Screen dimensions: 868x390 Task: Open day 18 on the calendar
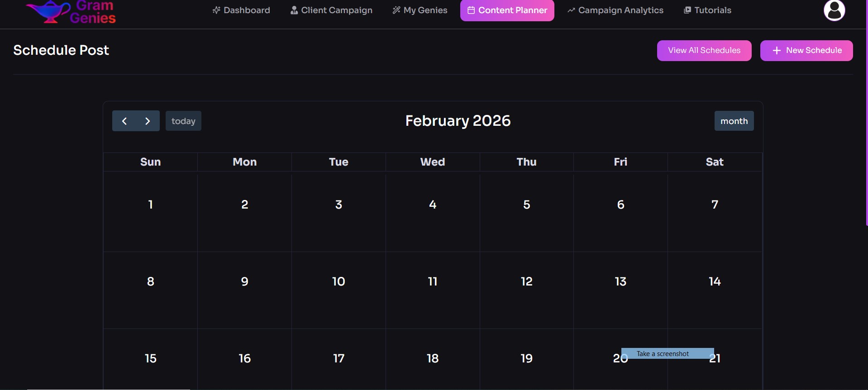tap(433, 360)
